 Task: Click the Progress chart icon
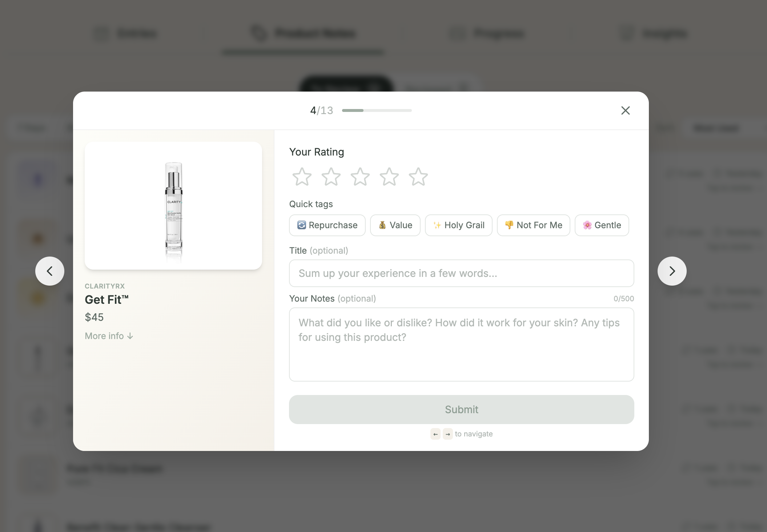point(457,33)
